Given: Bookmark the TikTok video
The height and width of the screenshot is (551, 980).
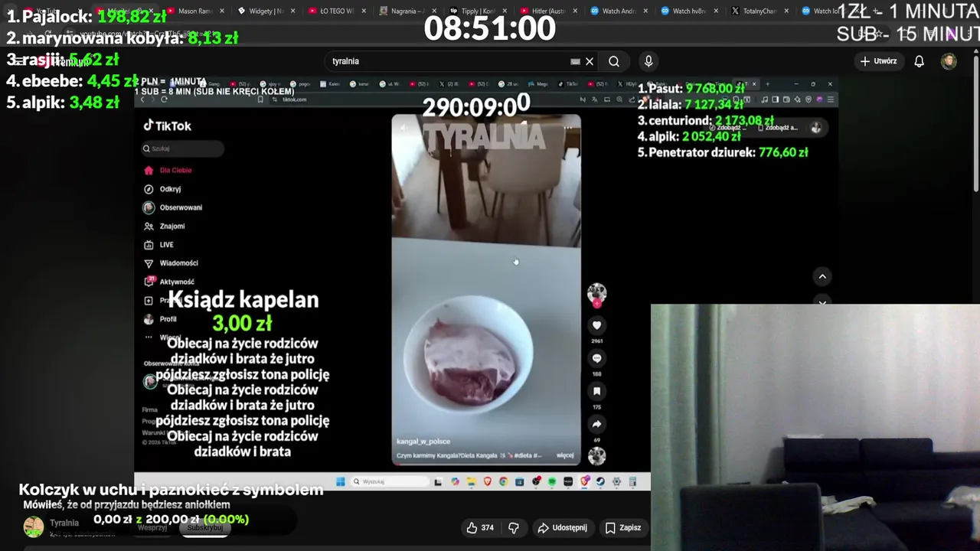Looking at the screenshot, I should (x=596, y=391).
